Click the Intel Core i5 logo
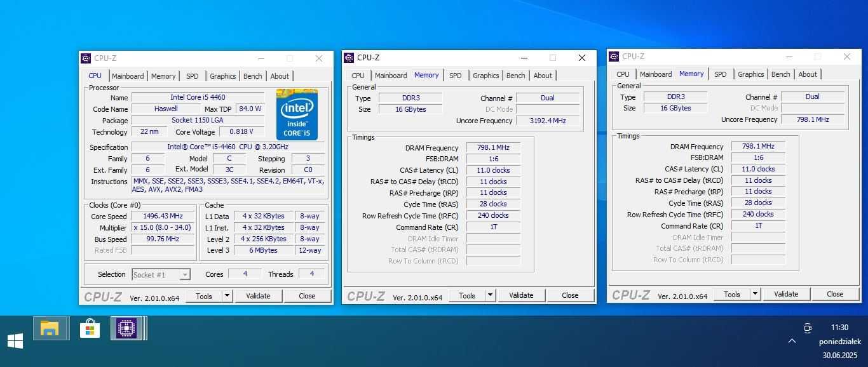 tap(297, 114)
